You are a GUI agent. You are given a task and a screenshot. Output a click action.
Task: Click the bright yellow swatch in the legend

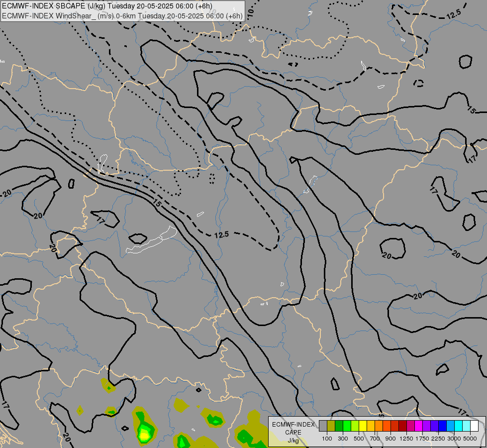coord(363,426)
